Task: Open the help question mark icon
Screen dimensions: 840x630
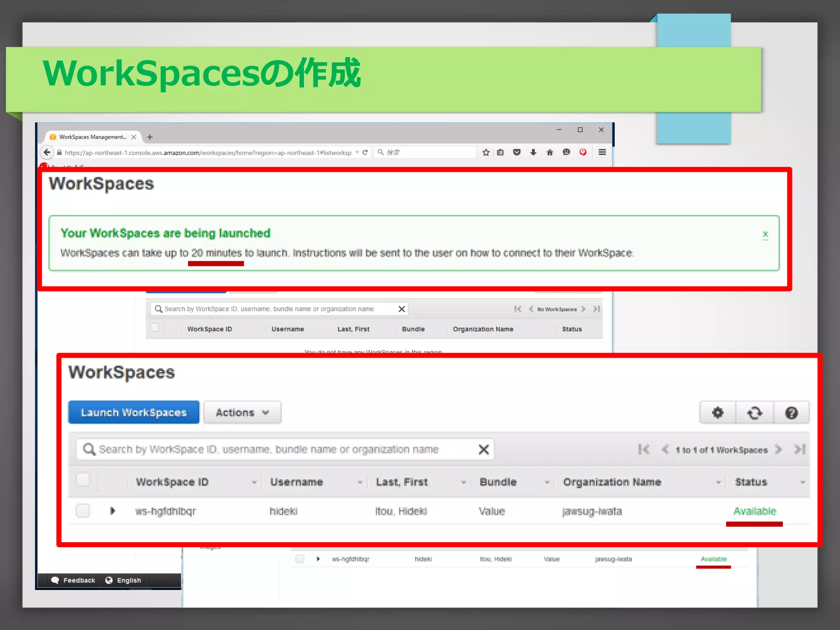Action: (x=791, y=412)
